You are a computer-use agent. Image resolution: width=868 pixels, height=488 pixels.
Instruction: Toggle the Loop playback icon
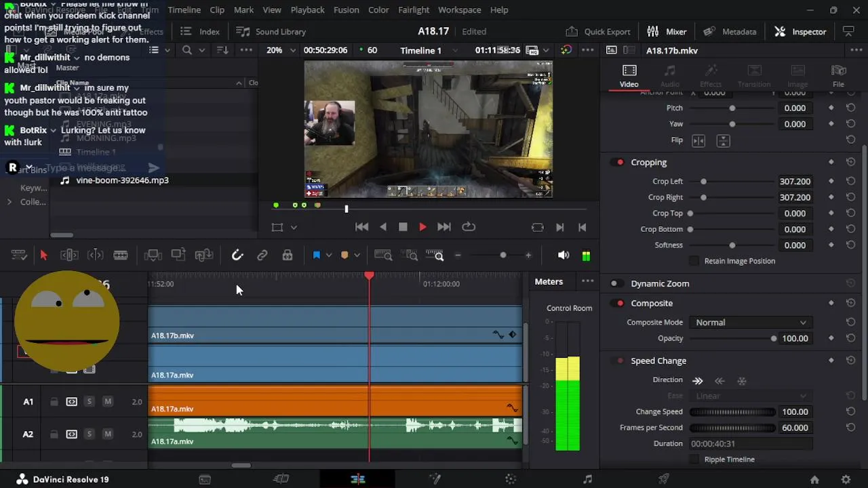(469, 227)
